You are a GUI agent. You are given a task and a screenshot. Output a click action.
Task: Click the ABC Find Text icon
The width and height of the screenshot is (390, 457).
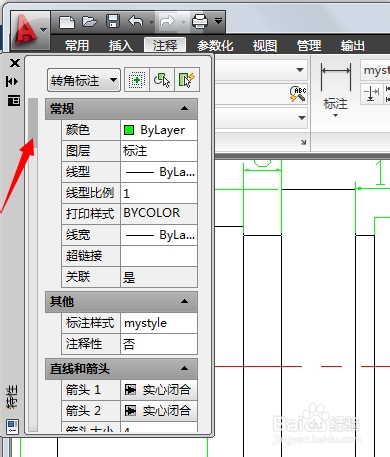(298, 94)
